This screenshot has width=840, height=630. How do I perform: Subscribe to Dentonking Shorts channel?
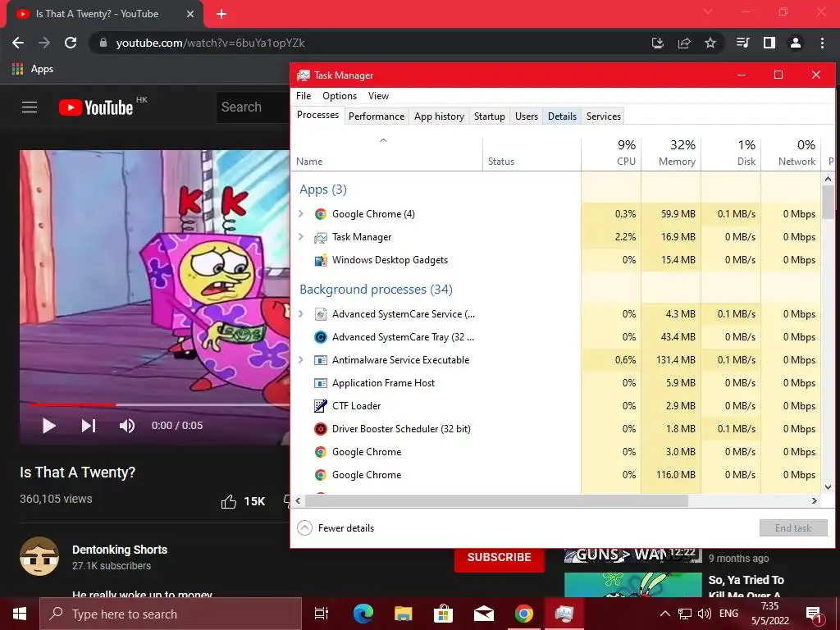pos(500,558)
